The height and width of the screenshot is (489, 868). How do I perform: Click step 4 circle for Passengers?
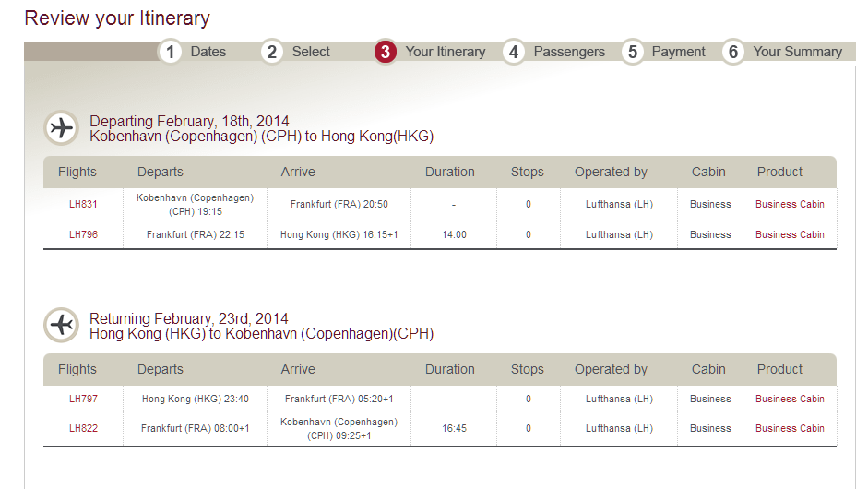(514, 52)
